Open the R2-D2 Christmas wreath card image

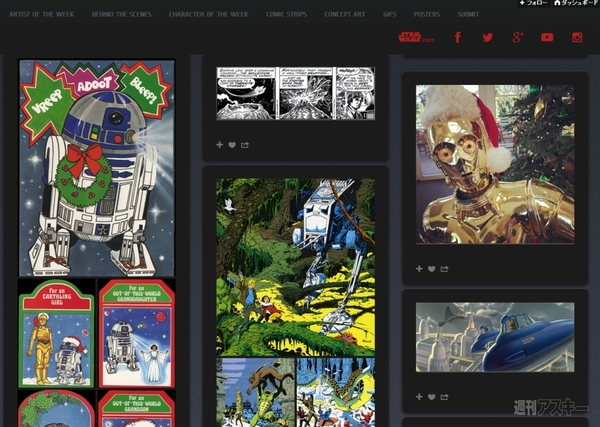(x=97, y=168)
